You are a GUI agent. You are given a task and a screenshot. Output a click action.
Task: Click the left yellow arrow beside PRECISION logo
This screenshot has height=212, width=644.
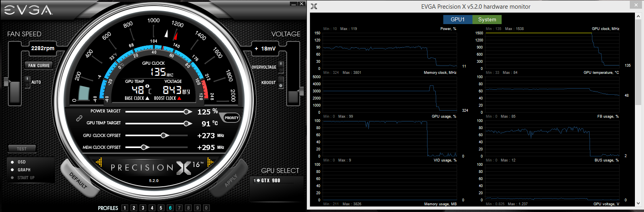coord(99,162)
